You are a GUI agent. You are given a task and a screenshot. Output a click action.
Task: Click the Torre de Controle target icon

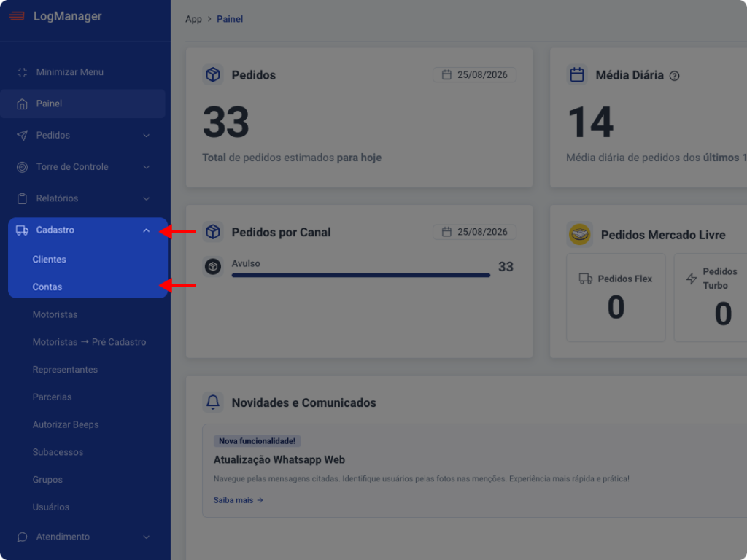(x=22, y=167)
